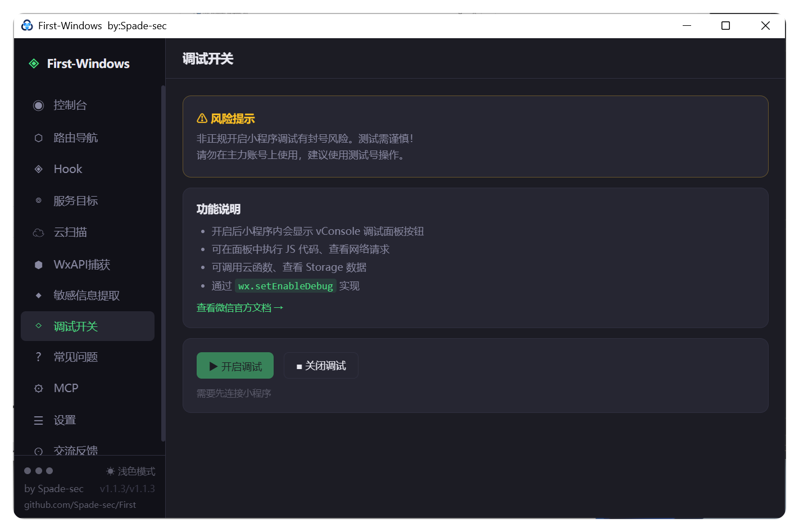This screenshot has height=532, width=799.
Task: Click the hexagon icon beside 路由导航
Action: (x=38, y=138)
